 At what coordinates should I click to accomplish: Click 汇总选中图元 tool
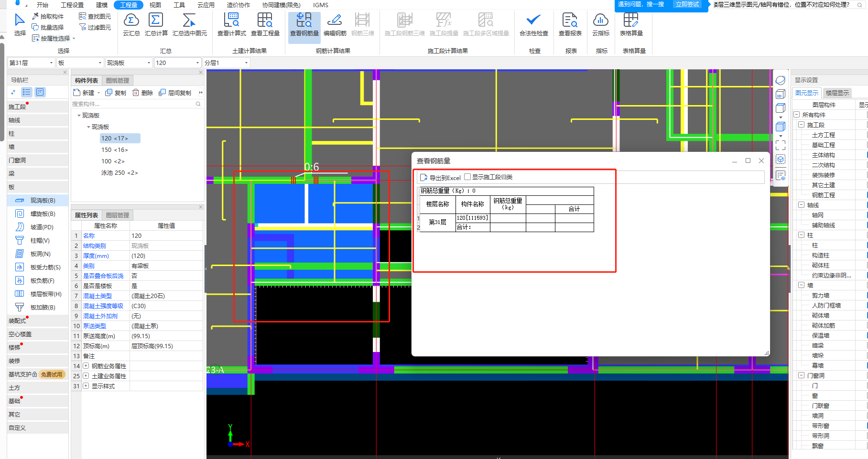pos(190,25)
